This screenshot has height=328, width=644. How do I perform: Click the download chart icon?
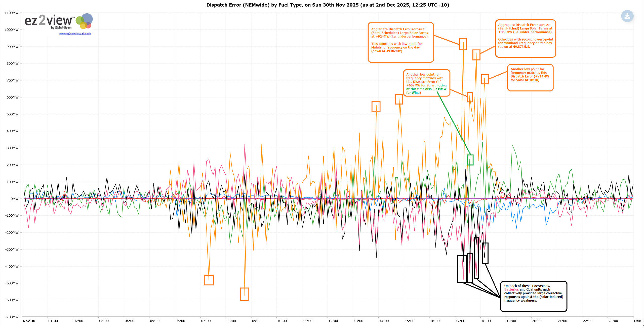click(x=627, y=16)
